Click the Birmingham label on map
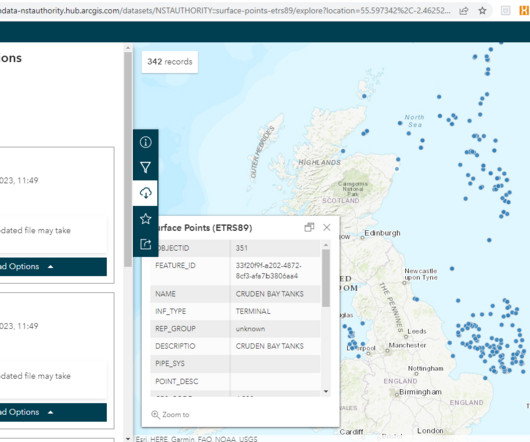This screenshot has width=530, height=442. pyautogui.click(x=420, y=392)
